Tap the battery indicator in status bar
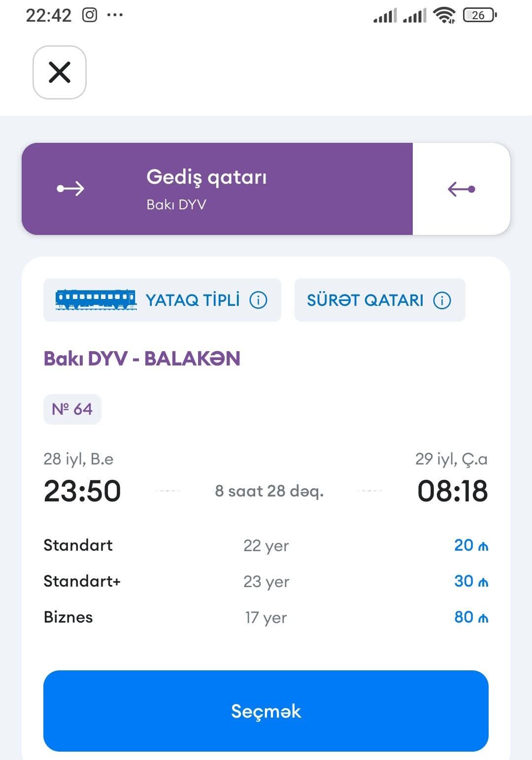532x760 pixels. 480,15
